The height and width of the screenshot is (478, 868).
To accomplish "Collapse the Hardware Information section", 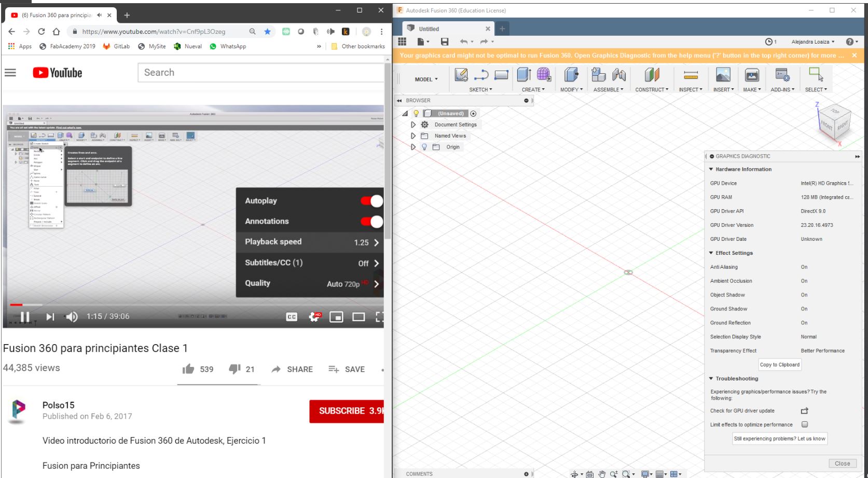I will click(711, 169).
